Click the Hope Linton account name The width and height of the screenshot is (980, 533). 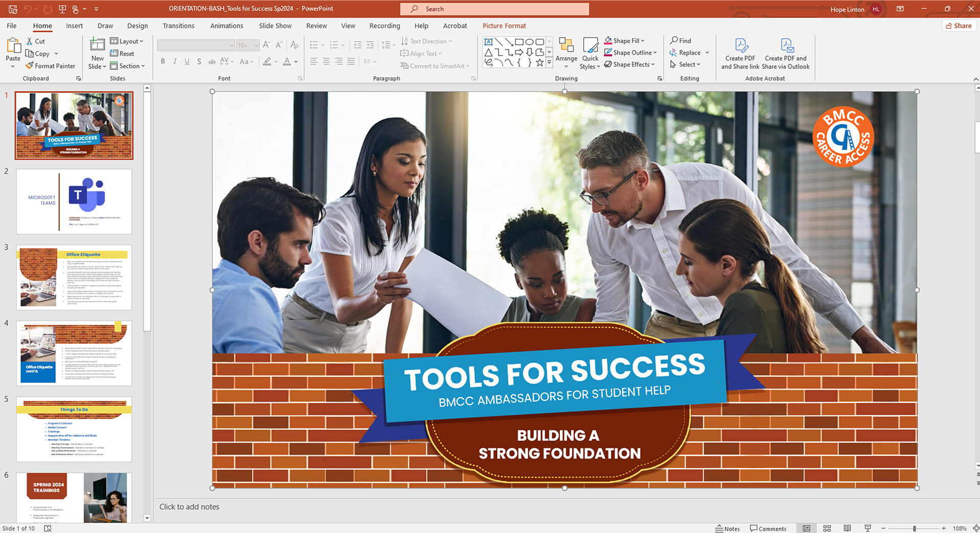(847, 9)
